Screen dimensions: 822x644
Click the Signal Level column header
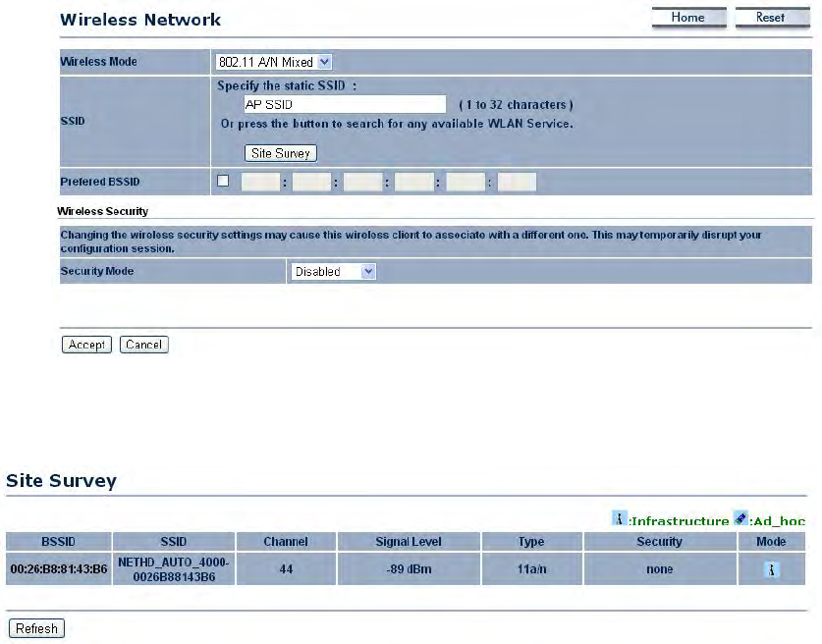click(409, 541)
